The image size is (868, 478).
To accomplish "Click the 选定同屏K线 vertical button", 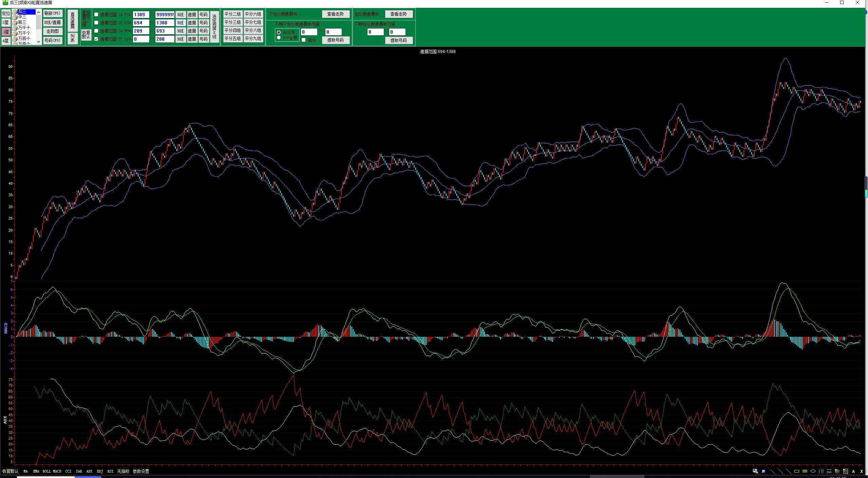I will click(x=214, y=26).
